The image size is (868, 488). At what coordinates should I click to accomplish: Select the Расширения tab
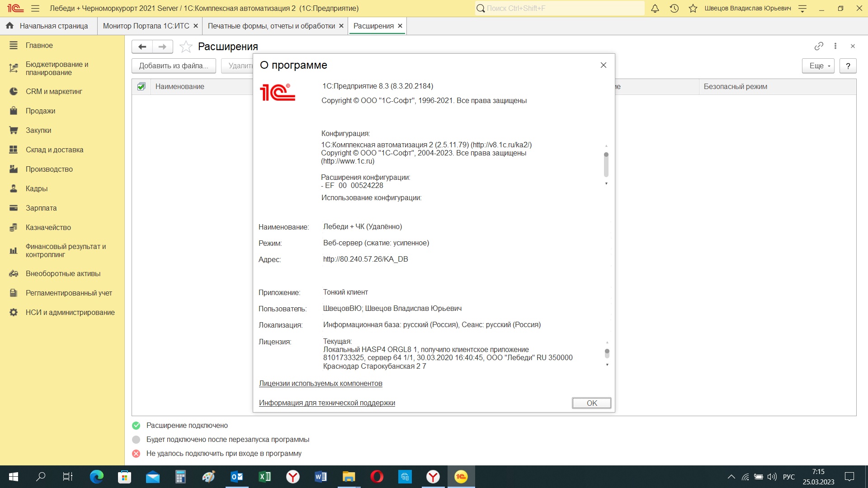[373, 26]
